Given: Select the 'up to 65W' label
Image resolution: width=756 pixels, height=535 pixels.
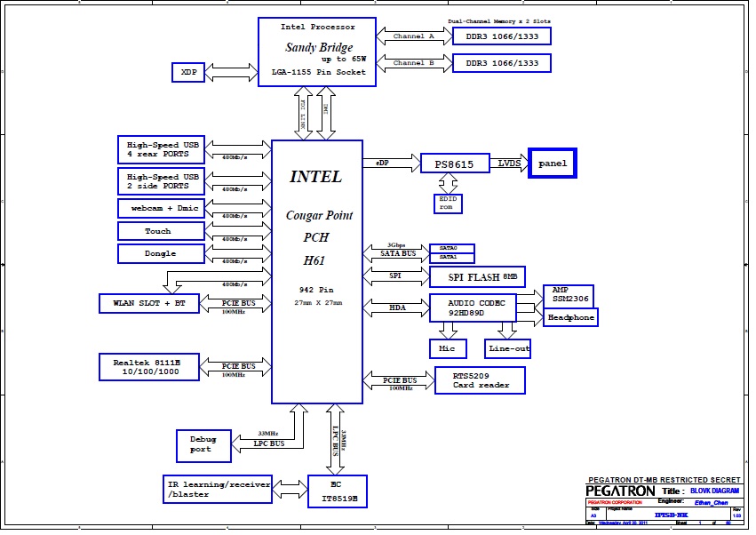Looking at the screenshot, I should coord(344,60).
